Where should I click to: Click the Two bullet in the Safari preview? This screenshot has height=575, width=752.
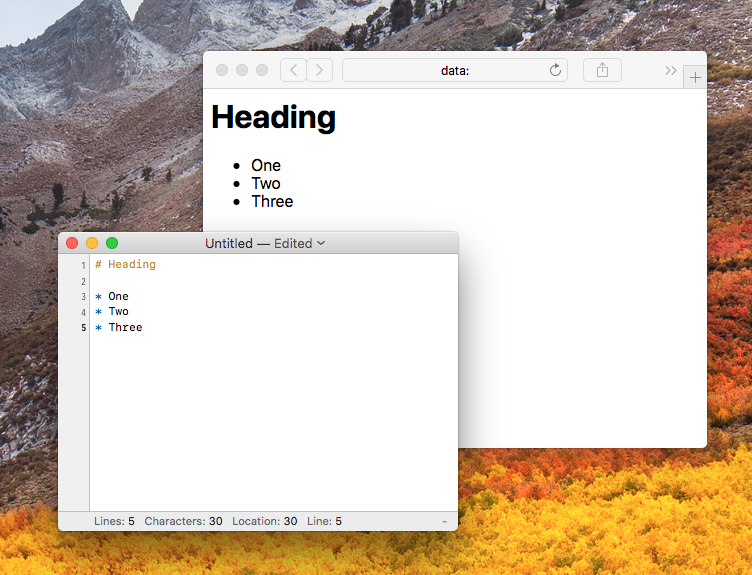click(266, 184)
